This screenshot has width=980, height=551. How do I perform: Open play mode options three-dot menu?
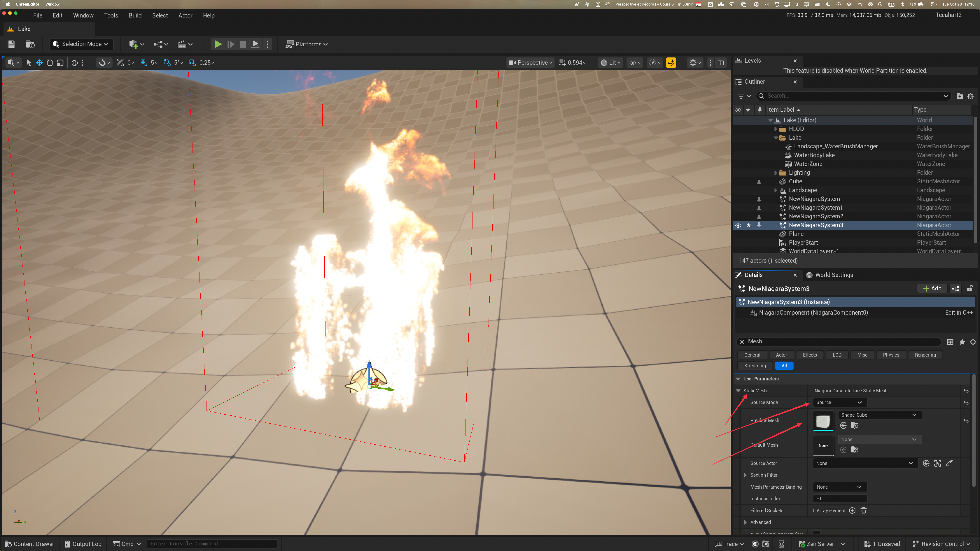(267, 44)
